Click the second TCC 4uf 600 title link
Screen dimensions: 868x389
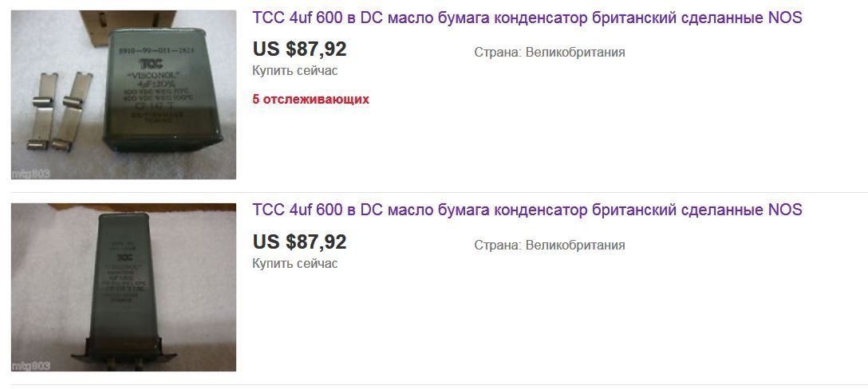tap(527, 210)
